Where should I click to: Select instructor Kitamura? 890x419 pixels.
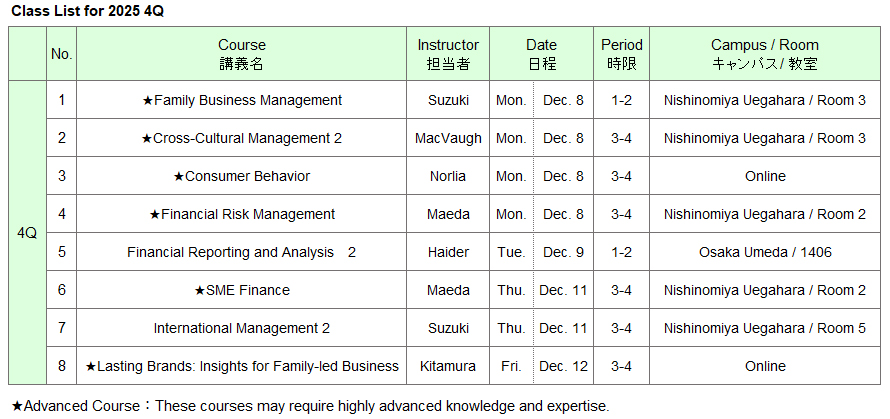pos(448,366)
